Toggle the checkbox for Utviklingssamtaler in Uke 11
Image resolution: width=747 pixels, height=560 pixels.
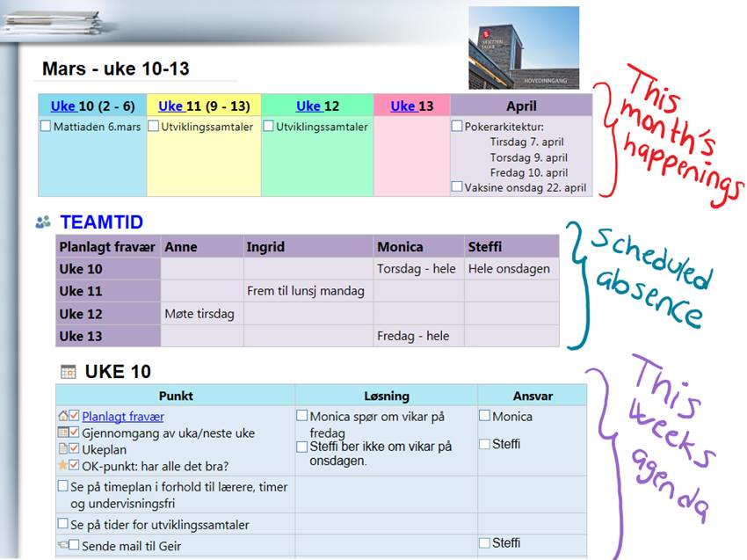152,126
